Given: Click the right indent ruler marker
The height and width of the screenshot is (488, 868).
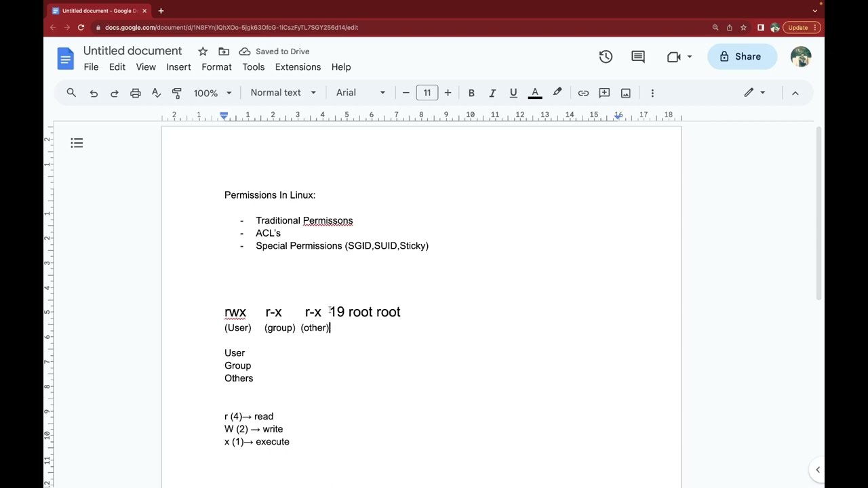Looking at the screenshot, I should [618, 116].
